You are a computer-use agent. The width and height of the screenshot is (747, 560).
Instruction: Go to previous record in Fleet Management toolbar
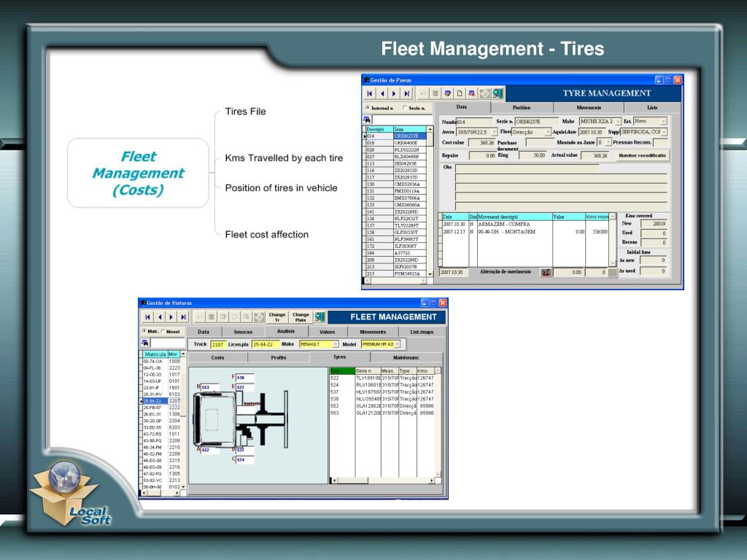point(160,316)
